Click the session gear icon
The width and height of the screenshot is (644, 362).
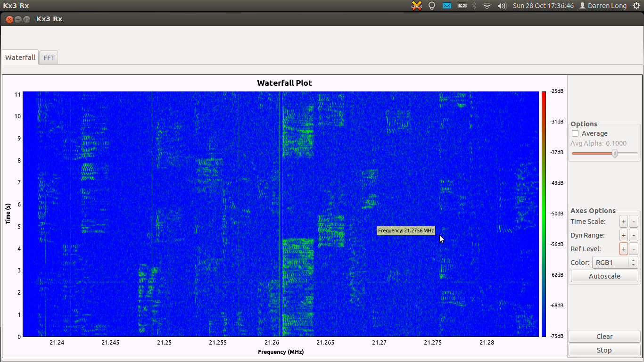637,6
